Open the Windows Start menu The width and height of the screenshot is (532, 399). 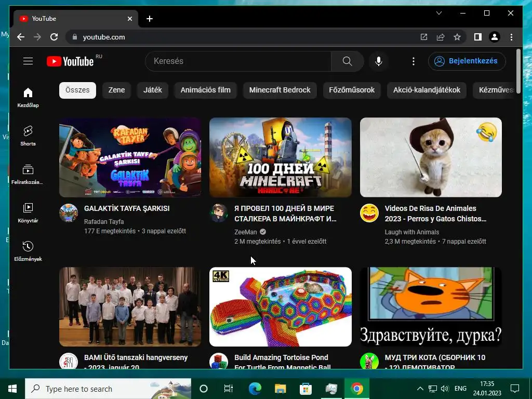pos(12,389)
